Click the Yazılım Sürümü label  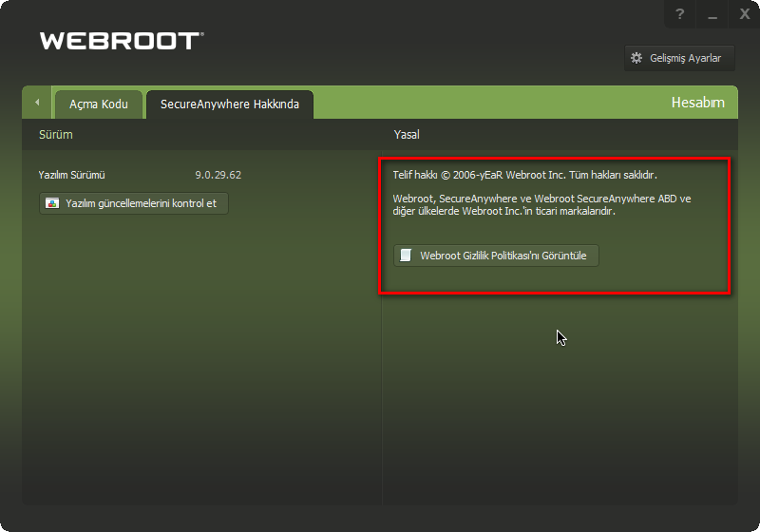point(72,175)
